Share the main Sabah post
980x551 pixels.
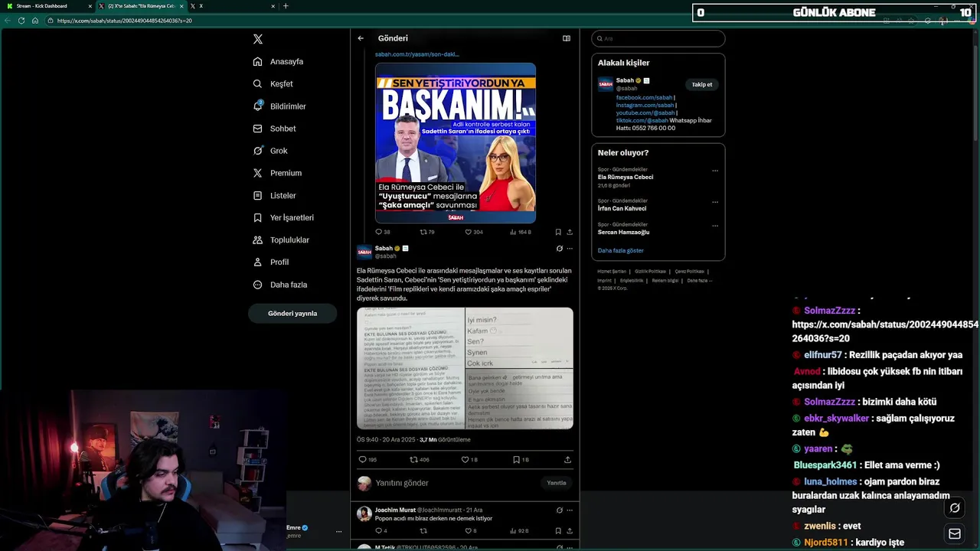(567, 460)
